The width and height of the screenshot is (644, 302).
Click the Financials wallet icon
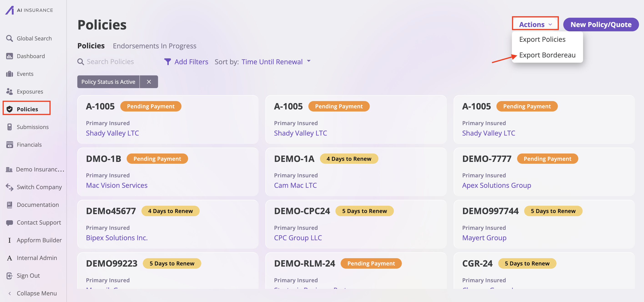tap(9, 145)
